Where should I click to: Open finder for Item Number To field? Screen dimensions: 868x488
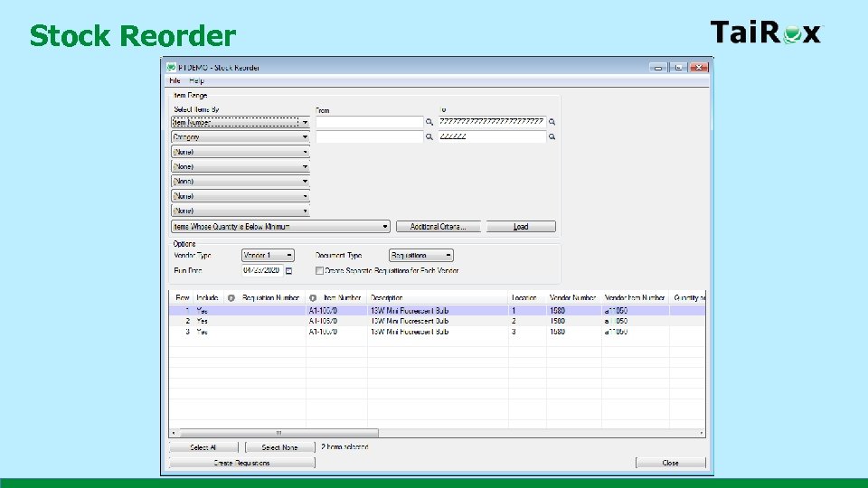[x=552, y=122]
